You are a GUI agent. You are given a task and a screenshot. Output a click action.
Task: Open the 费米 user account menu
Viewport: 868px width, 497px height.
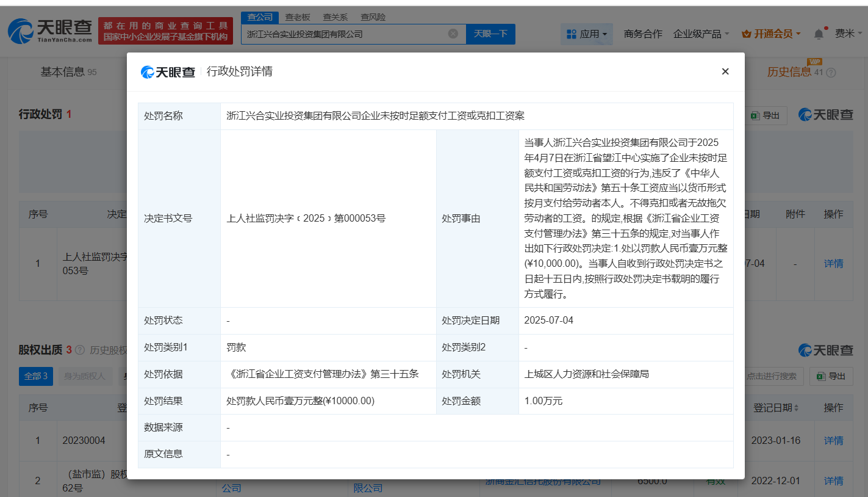click(848, 34)
